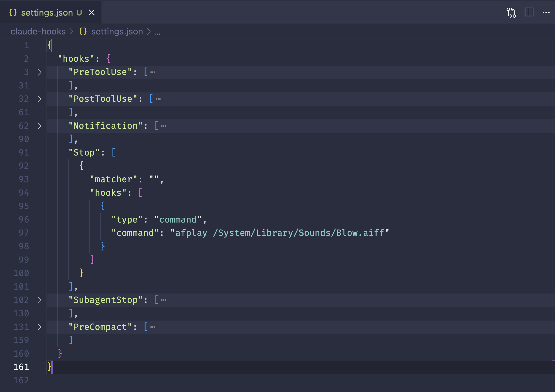Unfold the PreCompact section chevron
555x392 pixels.
(x=39, y=327)
